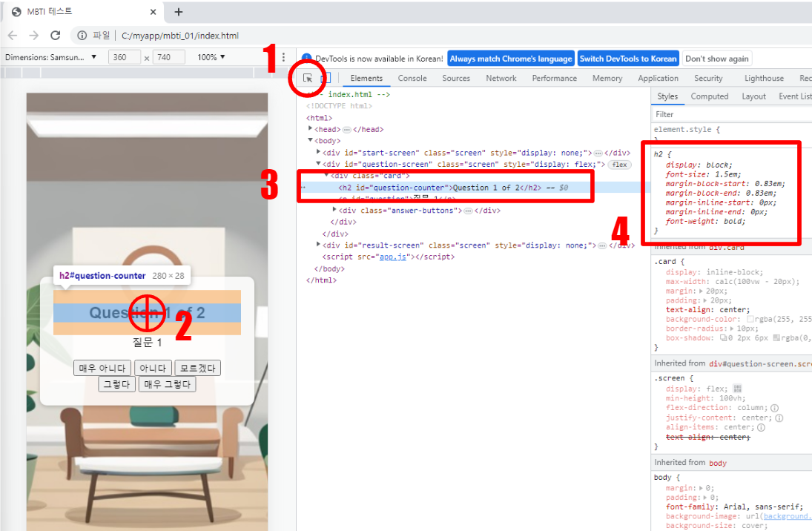Open the Dimensions device dropdown

[50, 57]
